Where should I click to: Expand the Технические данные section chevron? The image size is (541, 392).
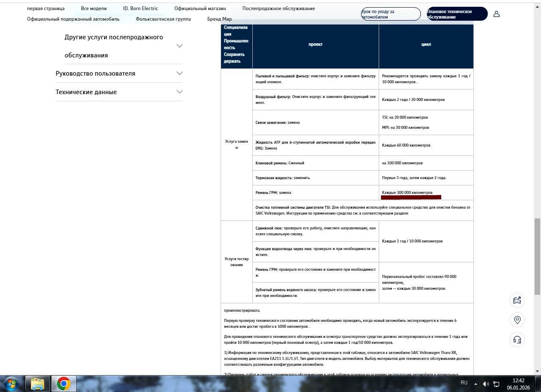coord(180,92)
